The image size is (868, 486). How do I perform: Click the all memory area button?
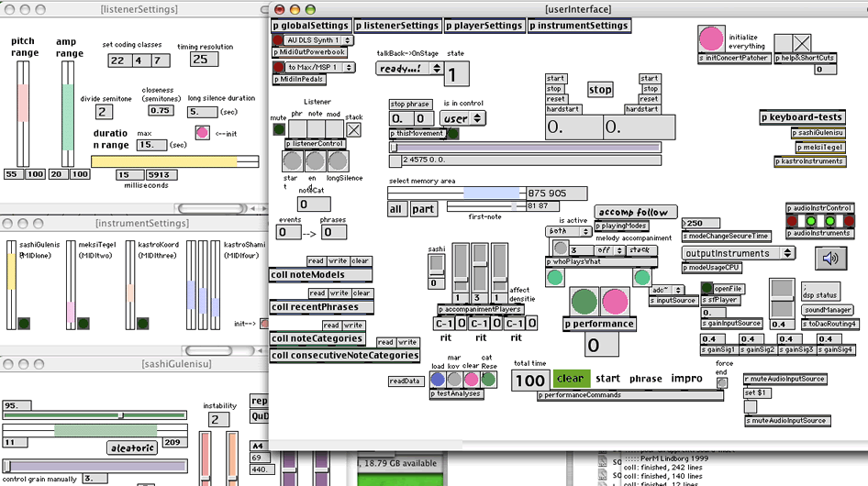coord(395,209)
